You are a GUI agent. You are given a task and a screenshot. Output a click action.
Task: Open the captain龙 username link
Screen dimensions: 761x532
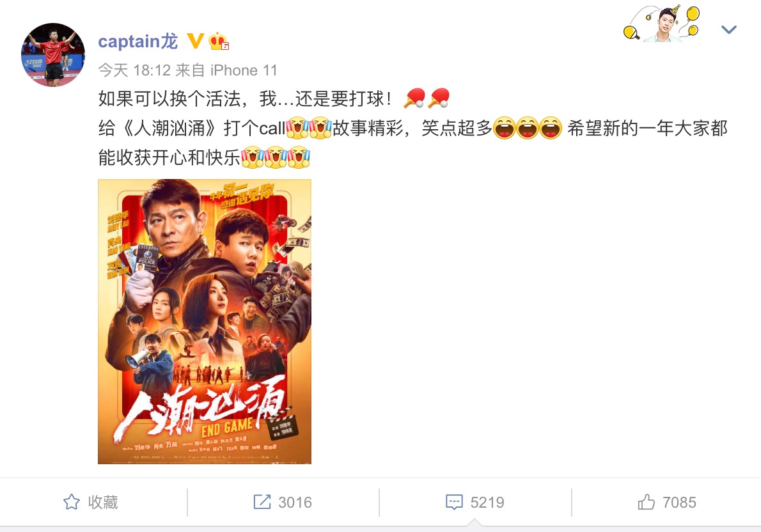click(138, 42)
